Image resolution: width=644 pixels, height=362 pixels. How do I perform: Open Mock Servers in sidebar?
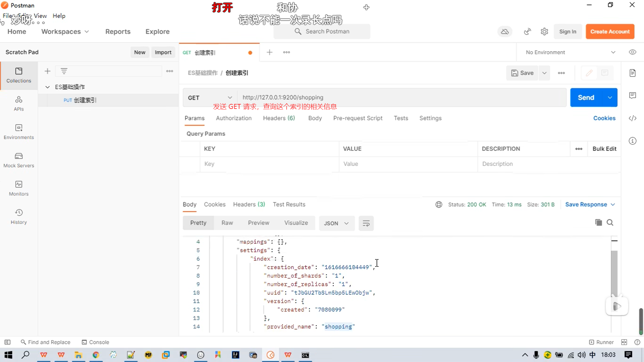[19, 160]
